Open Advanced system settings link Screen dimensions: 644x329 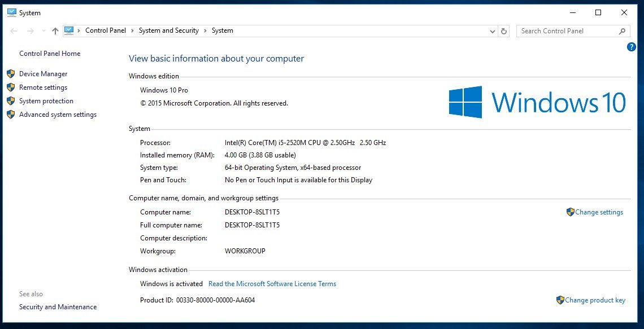(x=58, y=115)
